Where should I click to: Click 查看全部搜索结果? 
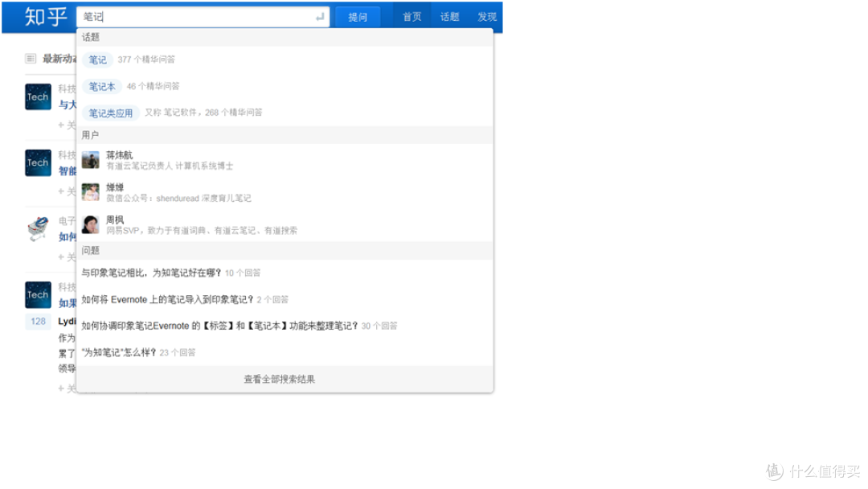280,380
